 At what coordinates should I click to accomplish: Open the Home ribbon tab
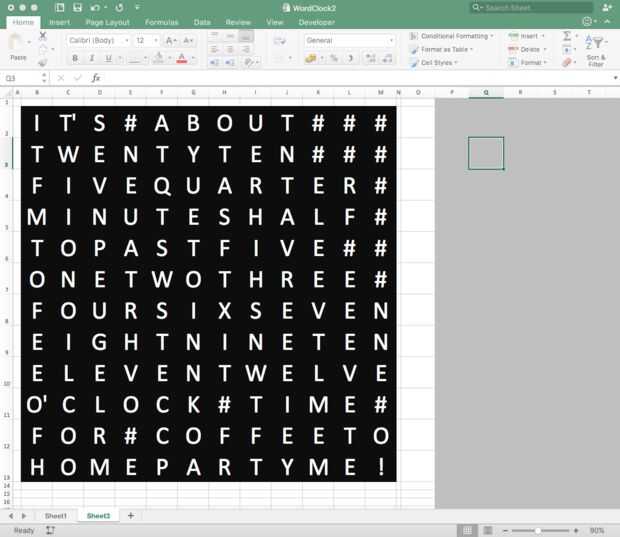point(23,22)
